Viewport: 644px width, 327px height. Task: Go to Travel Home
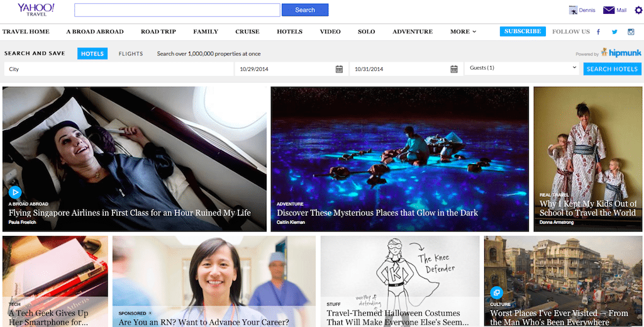(26, 31)
